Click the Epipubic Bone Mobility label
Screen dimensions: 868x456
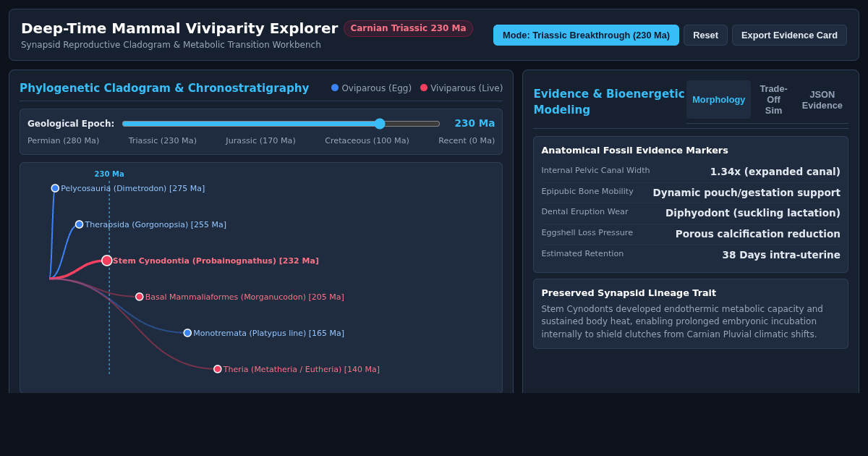587,192
